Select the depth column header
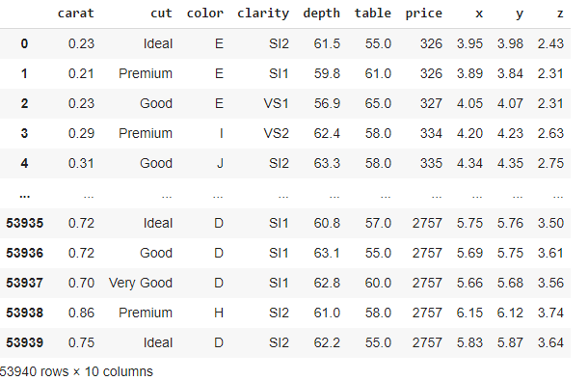588x381 pixels. pyautogui.click(x=321, y=14)
